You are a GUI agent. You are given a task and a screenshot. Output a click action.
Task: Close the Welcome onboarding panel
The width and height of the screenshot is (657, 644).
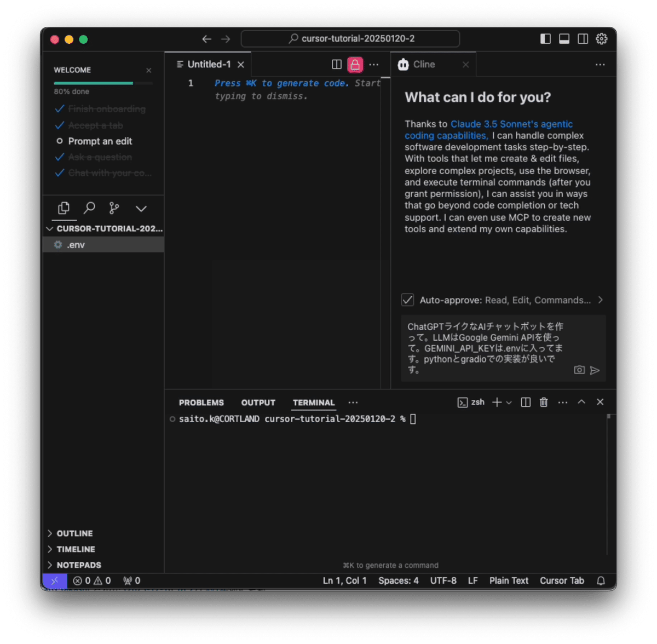[x=148, y=70]
